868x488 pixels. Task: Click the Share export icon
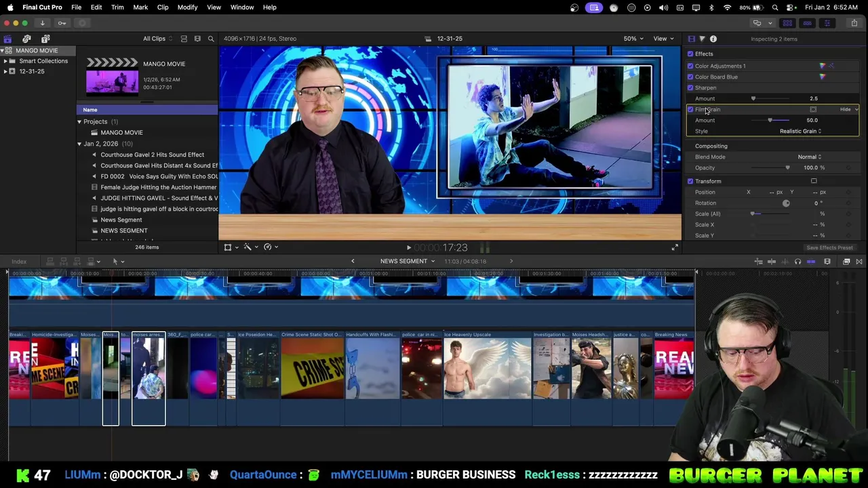(x=854, y=23)
